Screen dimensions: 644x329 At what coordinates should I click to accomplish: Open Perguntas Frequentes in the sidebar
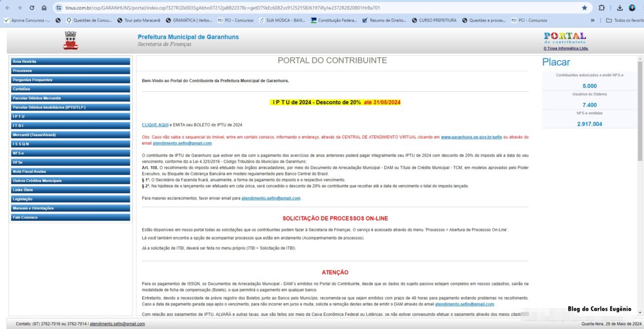[71, 80]
